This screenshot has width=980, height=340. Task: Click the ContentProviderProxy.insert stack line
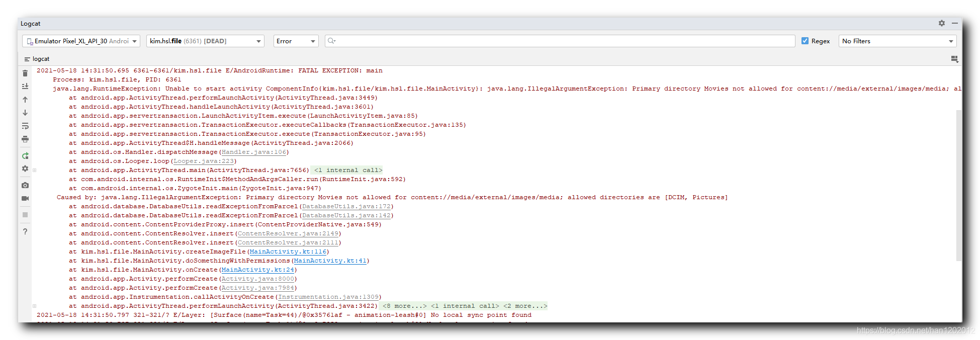coord(225,224)
